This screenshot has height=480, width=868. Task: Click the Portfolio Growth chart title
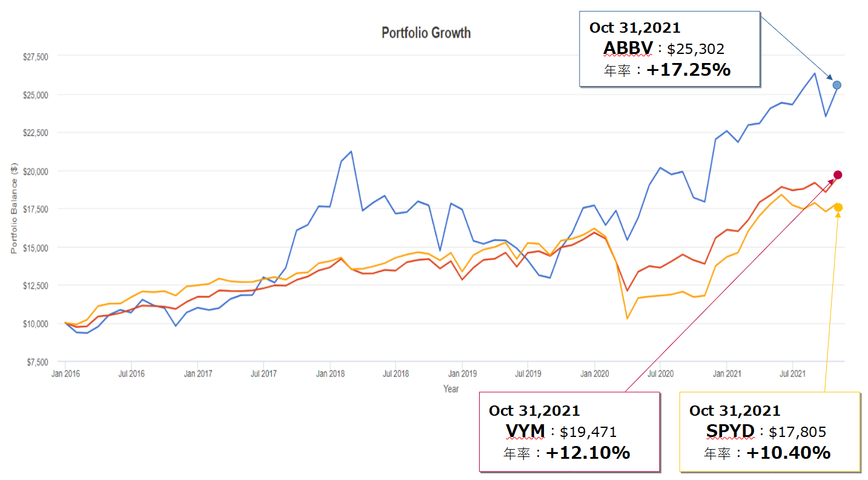click(x=426, y=33)
